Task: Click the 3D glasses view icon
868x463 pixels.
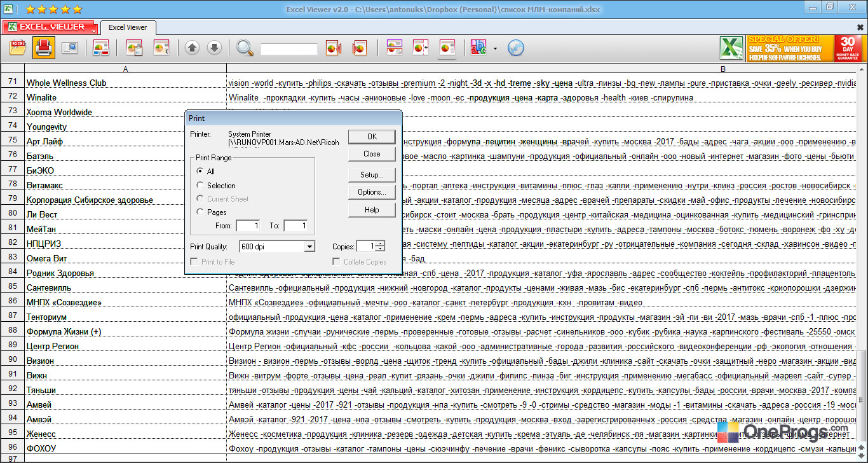Action: (x=102, y=48)
